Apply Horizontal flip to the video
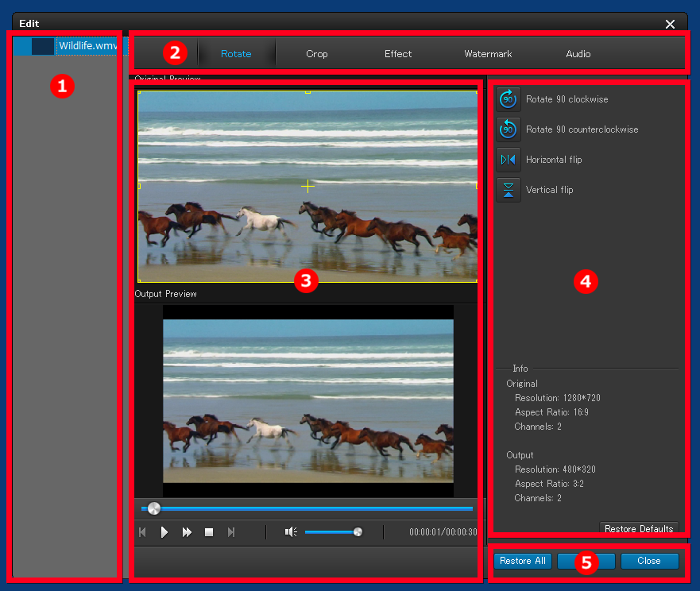This screenshot has height=591, width=700. pyautogui.click(x=509, y=160)
